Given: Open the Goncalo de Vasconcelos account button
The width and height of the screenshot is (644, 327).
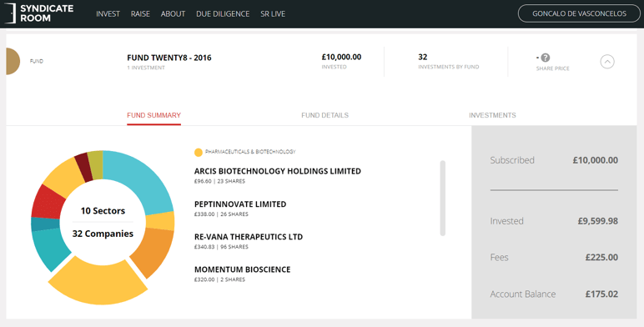Looking at the screenshot, I should click(579, 13).
